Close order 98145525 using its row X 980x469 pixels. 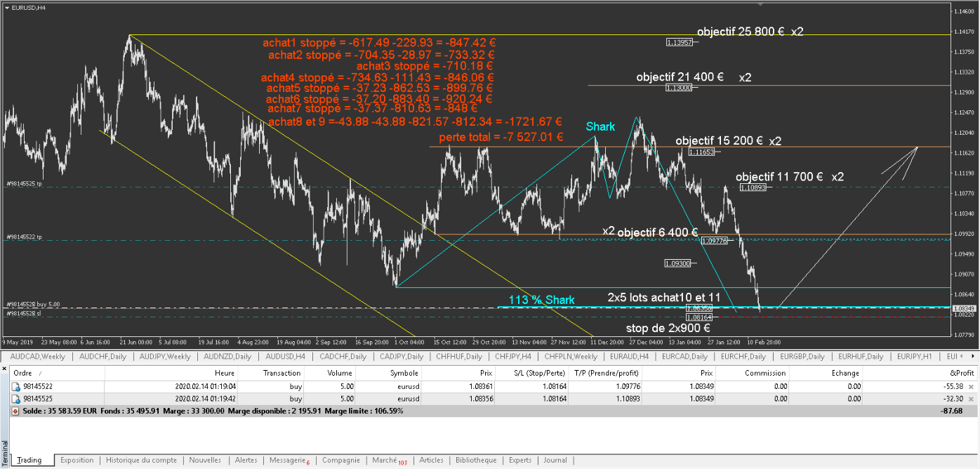(x=971, y=399)
